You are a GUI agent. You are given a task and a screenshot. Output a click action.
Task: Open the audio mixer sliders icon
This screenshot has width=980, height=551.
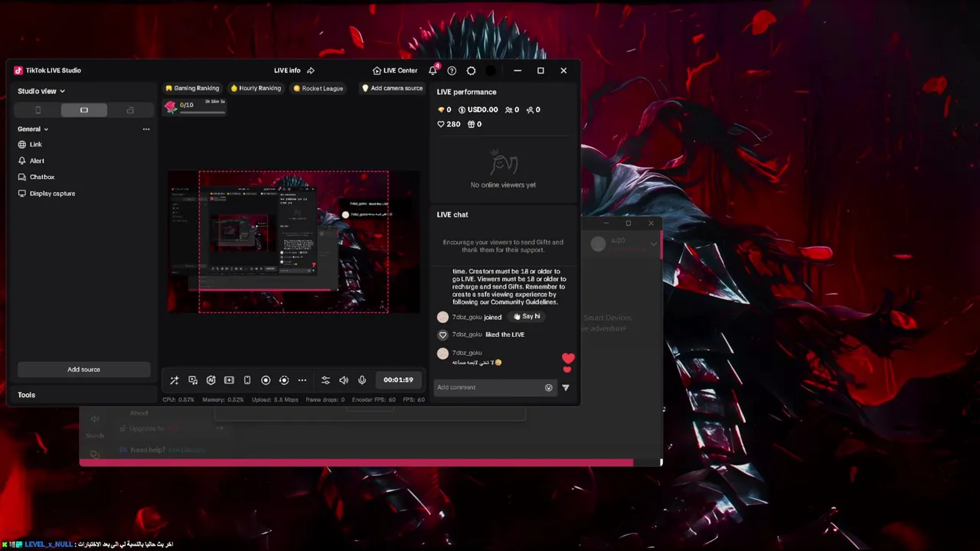click(x=325, y=380)
